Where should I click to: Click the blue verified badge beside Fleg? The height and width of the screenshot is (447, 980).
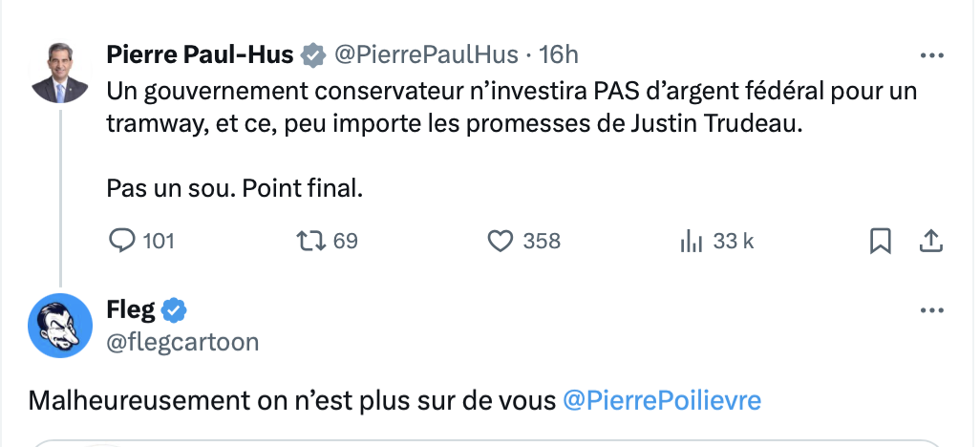pyautogui.click(x=175, y=310)
